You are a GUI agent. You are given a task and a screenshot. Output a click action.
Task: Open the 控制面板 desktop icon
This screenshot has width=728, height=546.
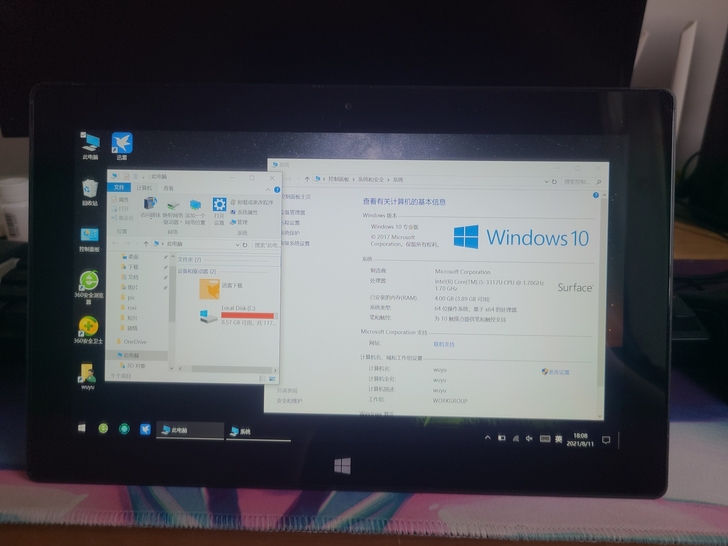90,240
